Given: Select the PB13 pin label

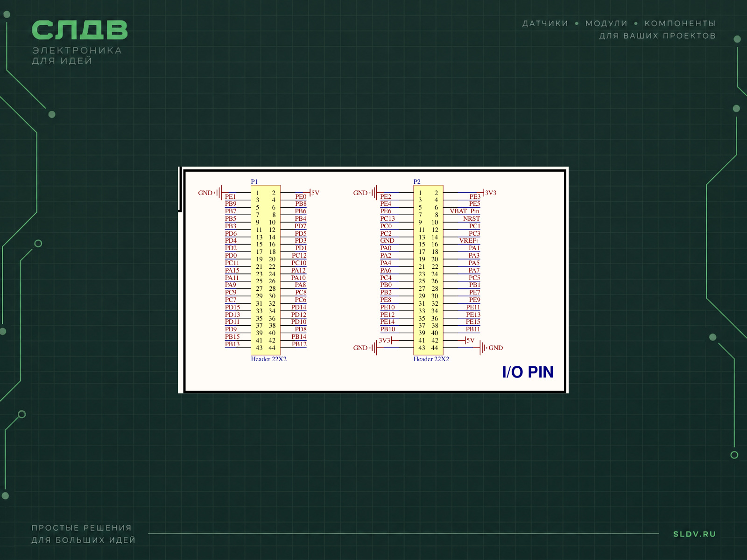Looking at the screenshot, I should 232,344.
